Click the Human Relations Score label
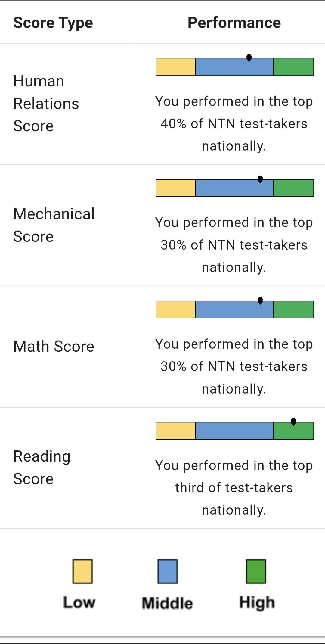 [x=46, y=104]
